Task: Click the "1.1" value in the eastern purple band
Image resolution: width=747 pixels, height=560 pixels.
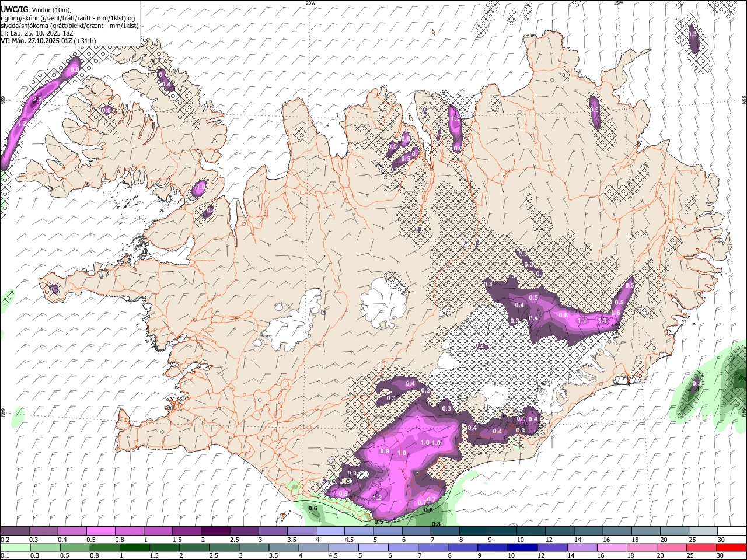Action: 582,321
